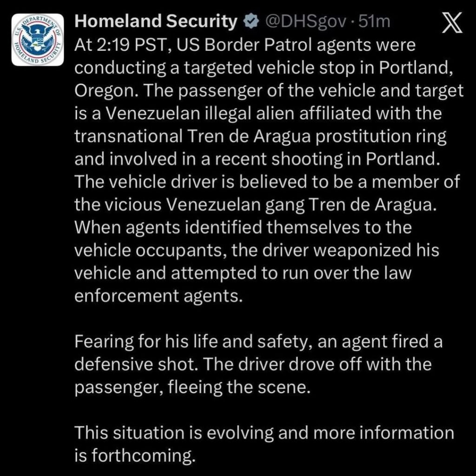Click the Homeland Security display name

coord(156,20)
